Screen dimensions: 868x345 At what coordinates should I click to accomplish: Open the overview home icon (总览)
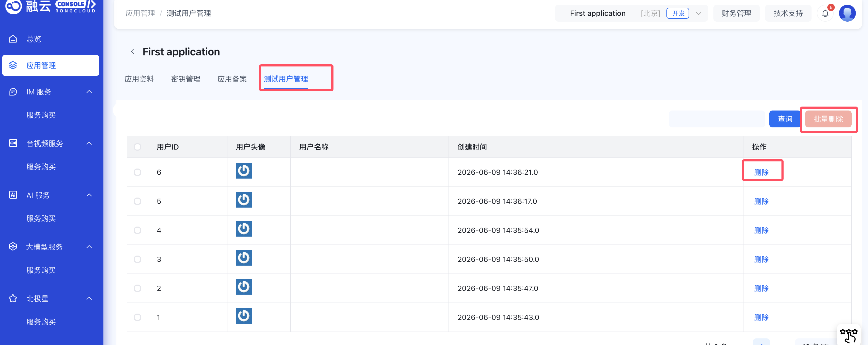click(x=13, y=39)
